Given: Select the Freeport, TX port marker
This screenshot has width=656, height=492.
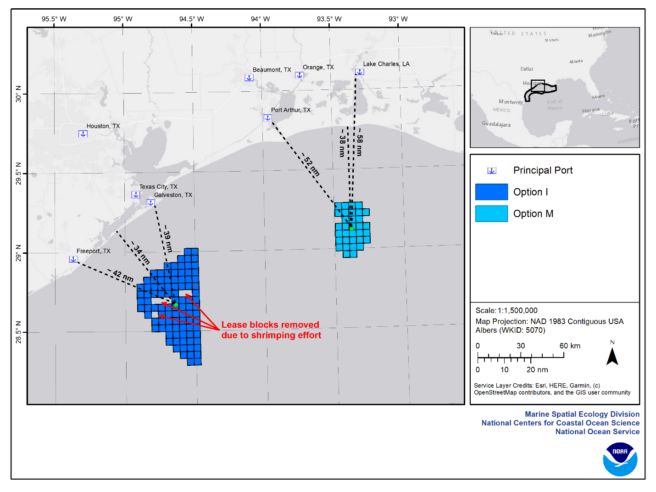Looking at the screenshot, I should pos(73,259).
